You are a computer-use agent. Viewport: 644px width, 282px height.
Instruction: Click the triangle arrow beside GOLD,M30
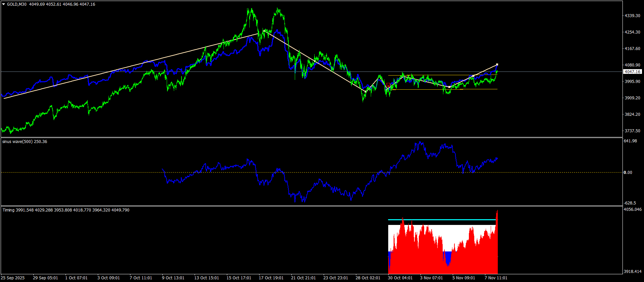tap(3, 4)
